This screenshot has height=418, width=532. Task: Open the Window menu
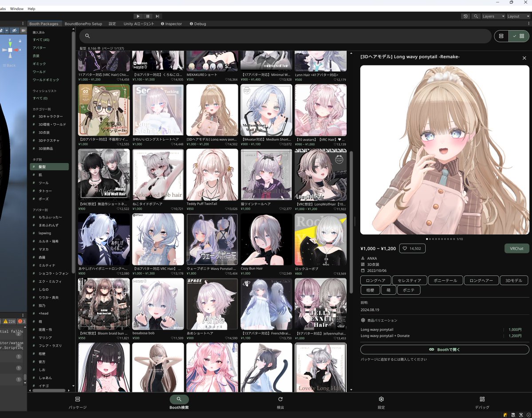(x=16, y=8)
